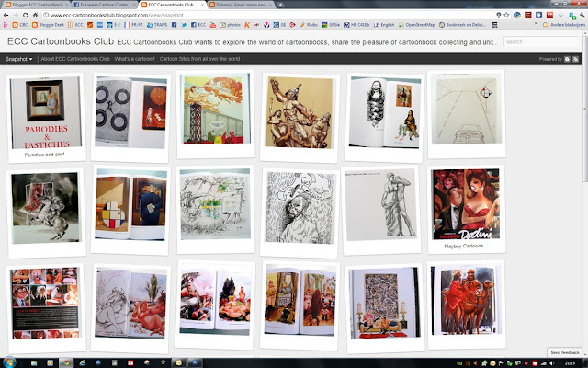Open the HP C410b bookmark
This screenshot has width=588, height=368.
(x=356, y=25)
